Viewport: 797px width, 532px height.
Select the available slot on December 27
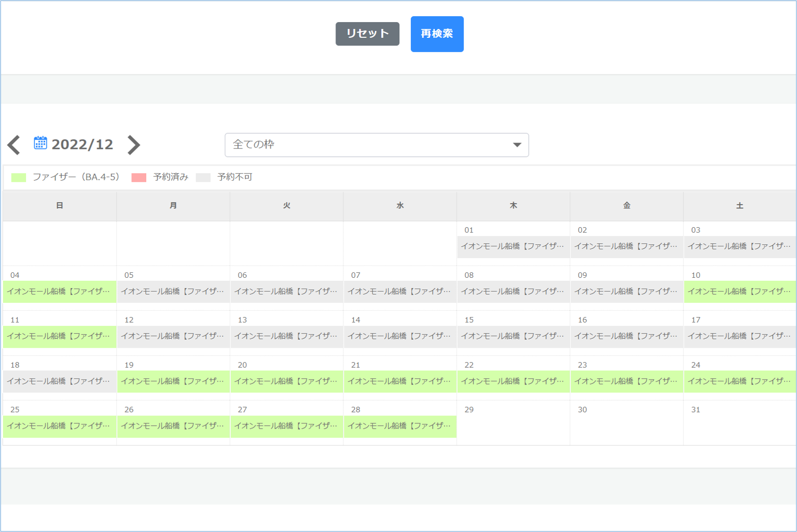pos(286,426)
